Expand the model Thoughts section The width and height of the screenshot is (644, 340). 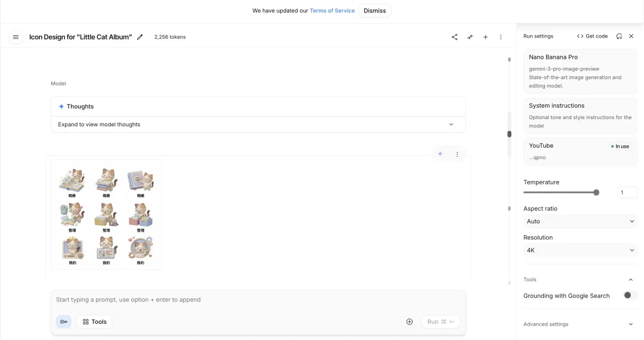point(451,124)
